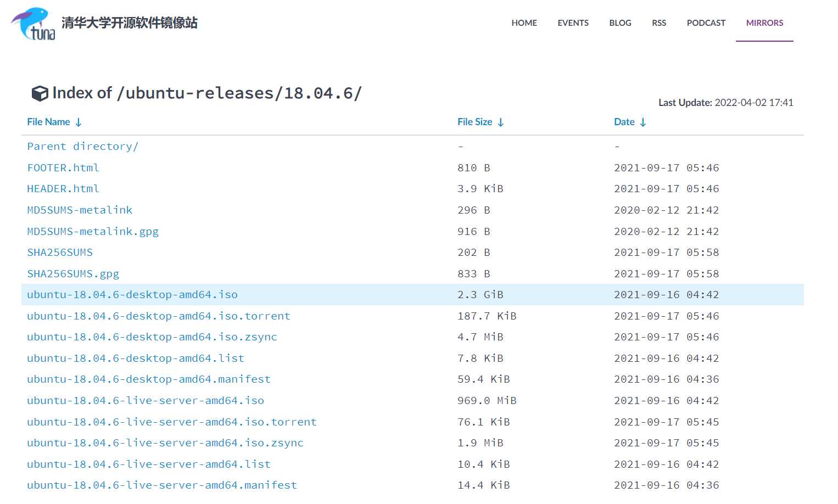The height and width of the screenshot is (504, 838).
Task: Click the 2.3 GiB size value
Action: coord(481,295)
